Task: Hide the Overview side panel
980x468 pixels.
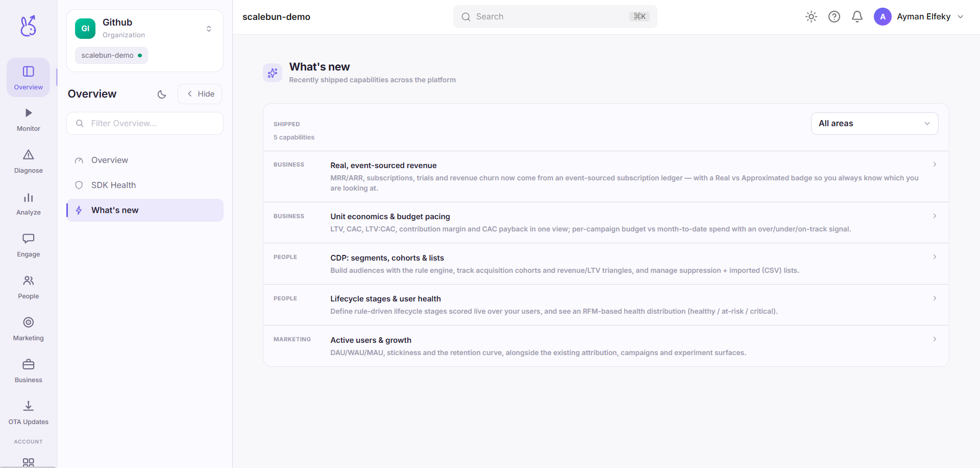Action: click(x=200, y=94)
